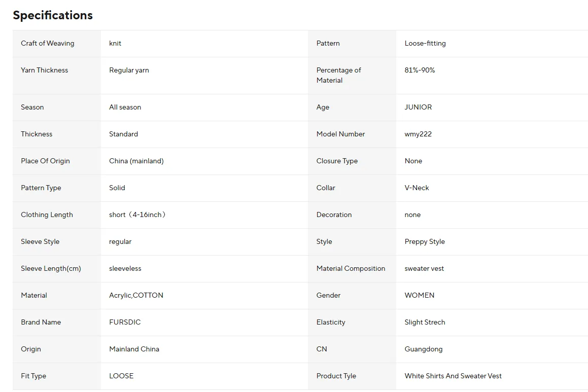This screenshot has height=392, width=588.
Task: Click the 'China (mainland)' origin value
Action: point(136,161)
